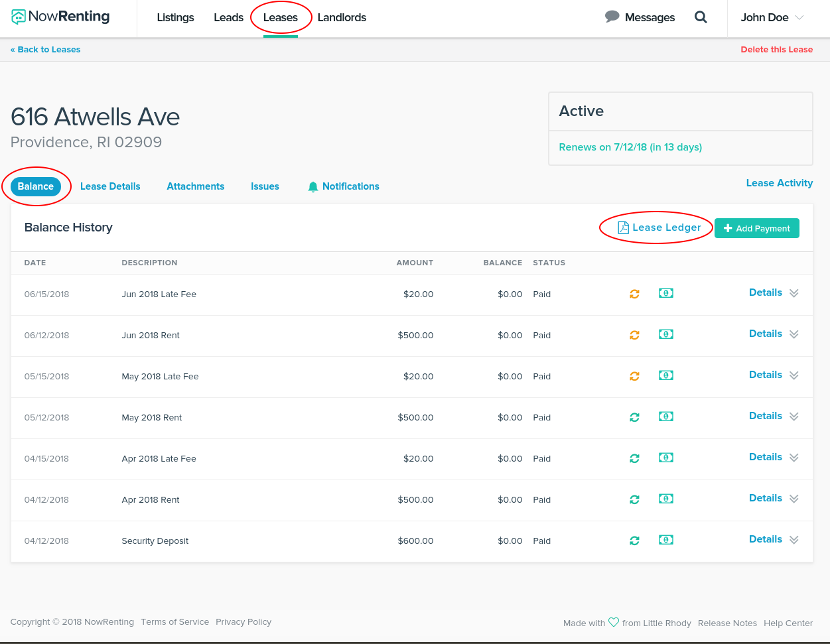
Task: Click recurring icon for Security Deposit
Action: (634, 541)
